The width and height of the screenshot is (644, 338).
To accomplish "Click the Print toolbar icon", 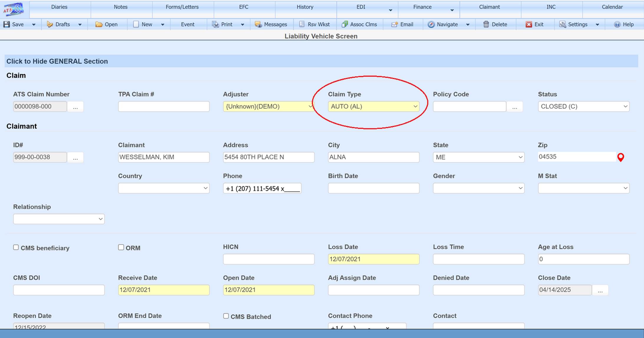I will pyautogui.click(x=215, y=24).
